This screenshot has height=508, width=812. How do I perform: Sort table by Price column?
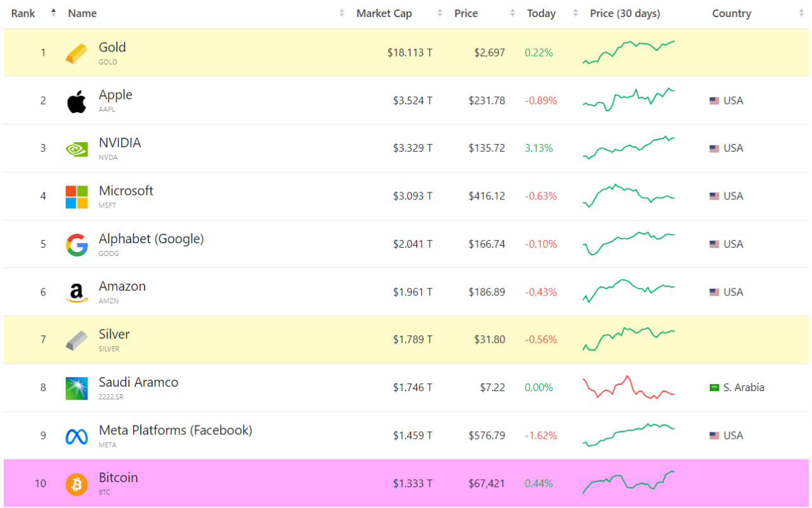[466, 13]
